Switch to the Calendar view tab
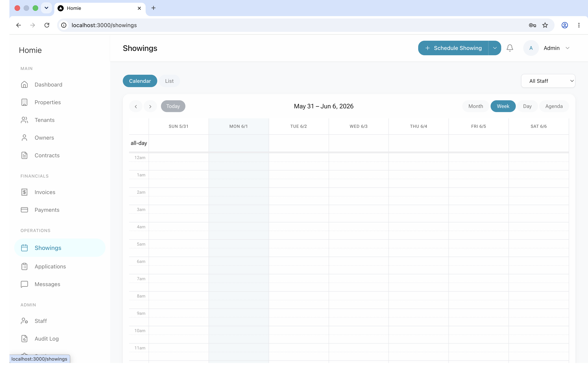The image size is (588, 374). [x=140, y=81]
